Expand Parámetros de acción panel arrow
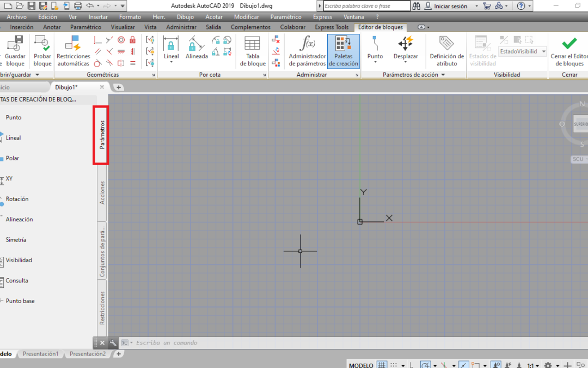The width and height of the screenshot is (588, 368). click(443, 75)
